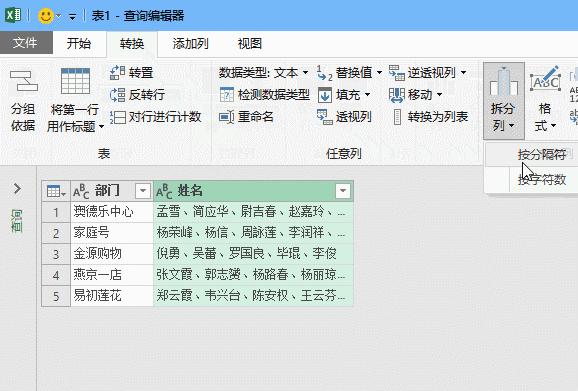Expand the queries pane chevron

point(17,189)
